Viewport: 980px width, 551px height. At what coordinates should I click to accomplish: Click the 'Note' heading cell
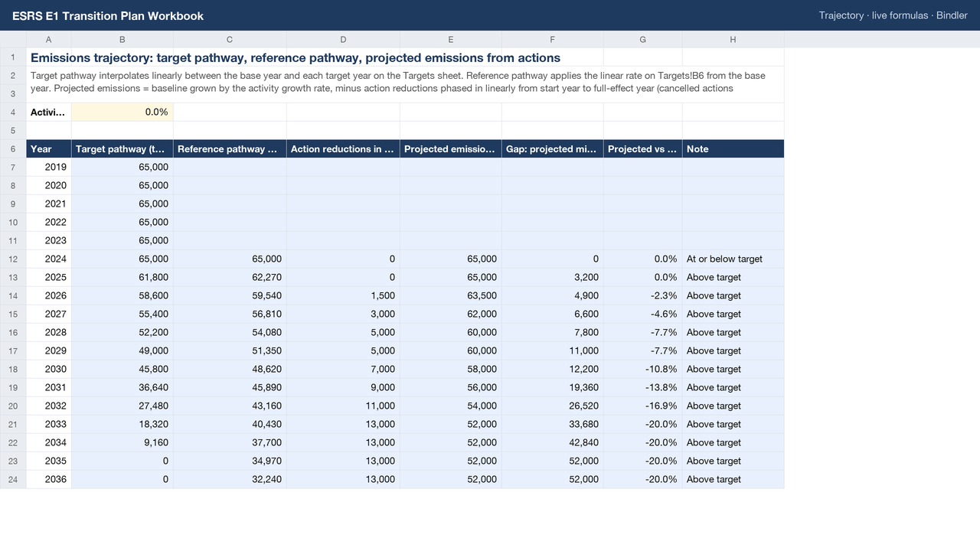click(x=733, y=148)
